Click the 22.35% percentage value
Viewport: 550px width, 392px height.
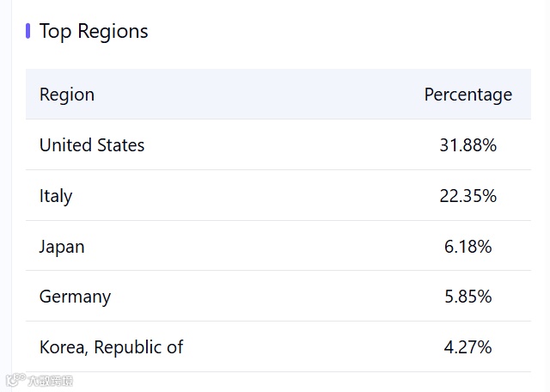[x=467, y=196]
